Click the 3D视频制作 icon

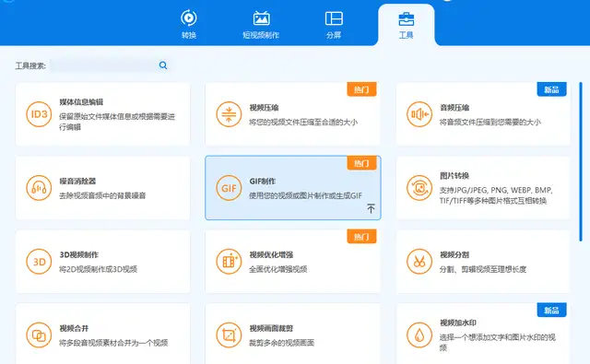tap(39, 262)
